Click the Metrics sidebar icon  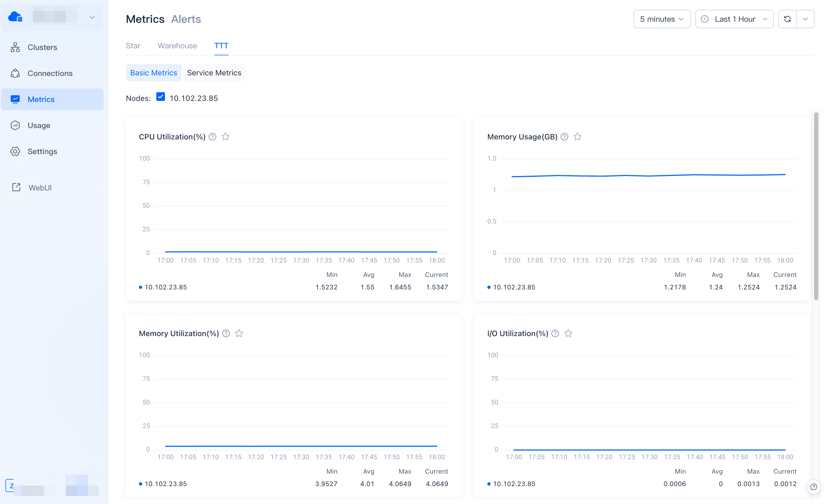point(15,99)
